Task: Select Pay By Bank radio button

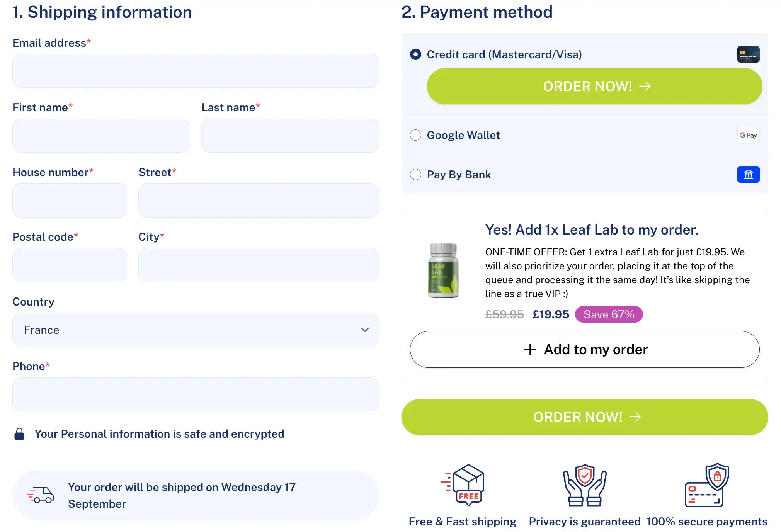Action: [x=415, y=175]
